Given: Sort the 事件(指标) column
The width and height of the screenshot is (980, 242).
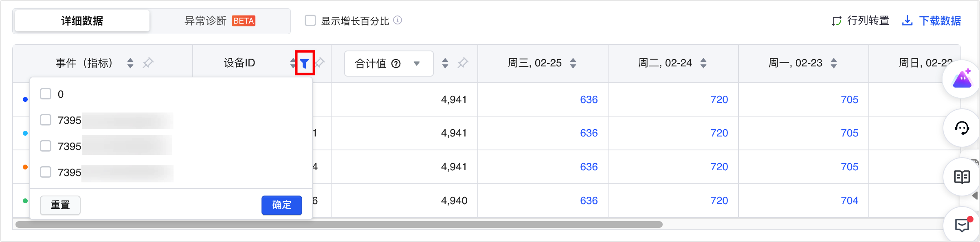Looking at the screenshot, I should tap(130, 63).
